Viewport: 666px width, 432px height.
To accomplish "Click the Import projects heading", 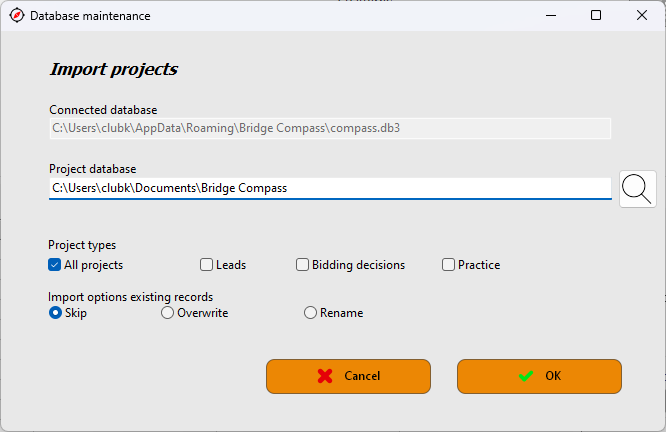I will (x=114, y=69).
